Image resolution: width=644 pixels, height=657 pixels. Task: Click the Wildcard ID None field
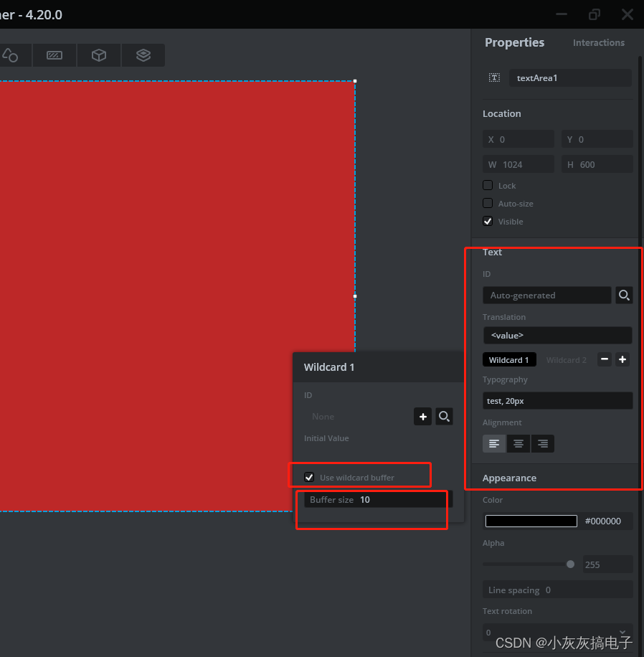click(357, 417)
